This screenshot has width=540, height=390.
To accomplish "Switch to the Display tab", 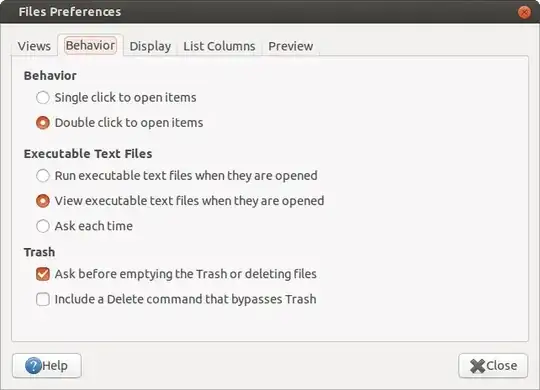I will click(x=150, y=46).
